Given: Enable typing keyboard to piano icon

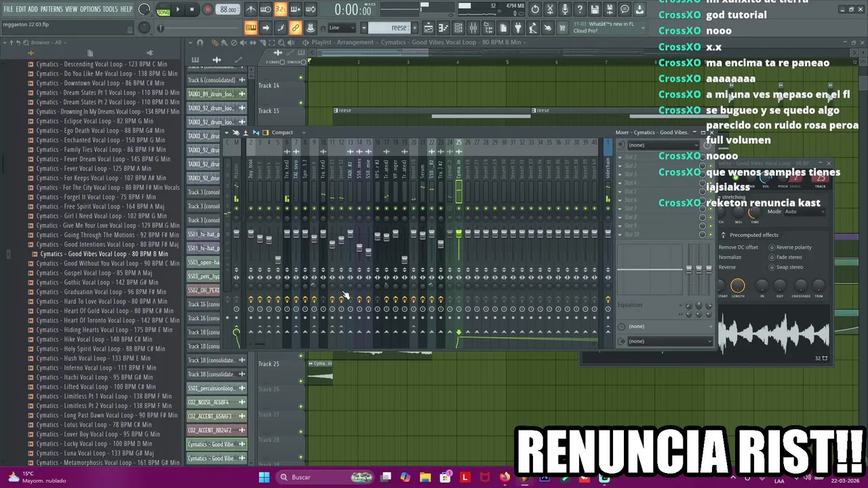Looking at the screenshot, I should point(251,28).
